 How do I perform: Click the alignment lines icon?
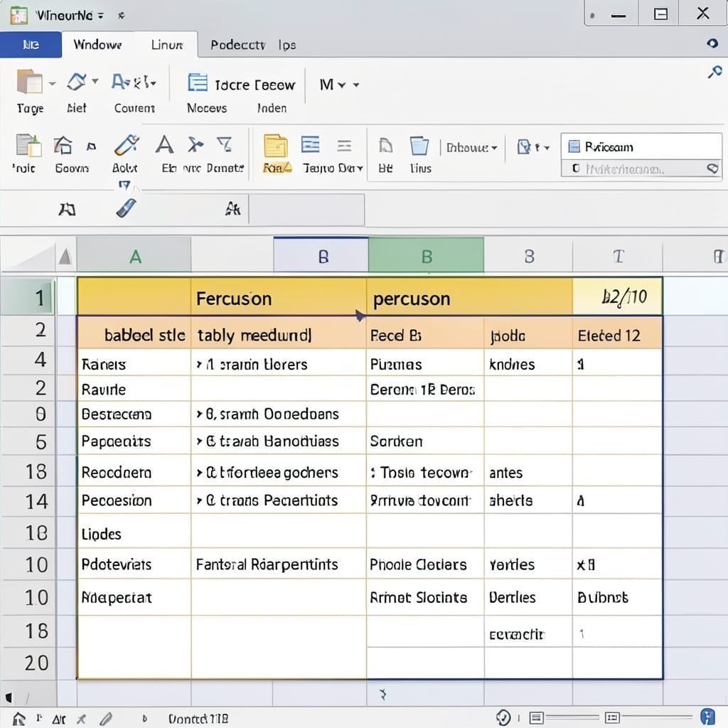344,146
